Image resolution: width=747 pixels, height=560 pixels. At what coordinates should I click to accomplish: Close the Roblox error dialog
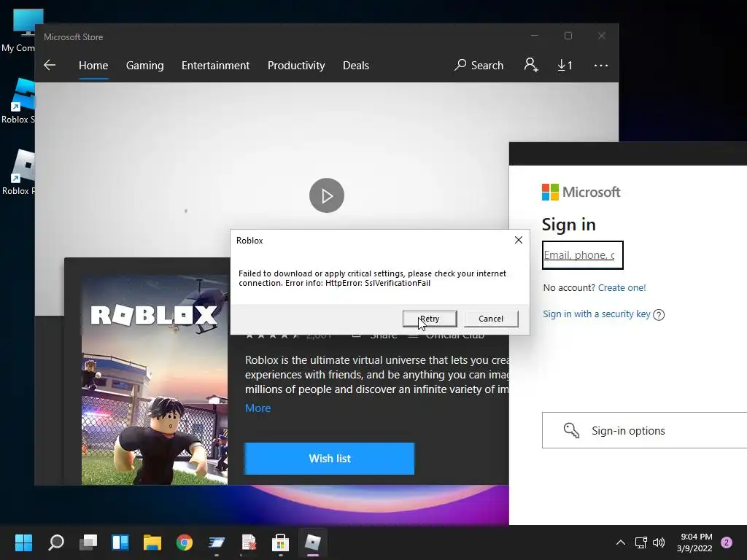(x=519, y=240)
